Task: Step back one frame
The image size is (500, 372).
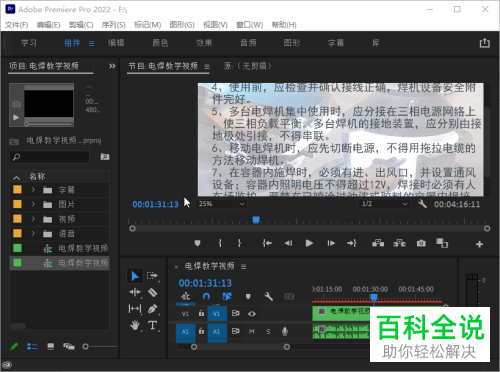Action: point(288,243)
